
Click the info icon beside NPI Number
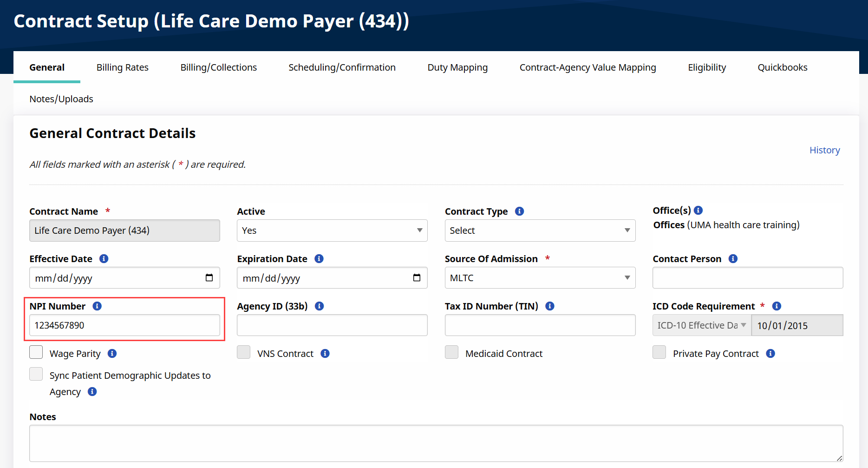pos(97,306)
